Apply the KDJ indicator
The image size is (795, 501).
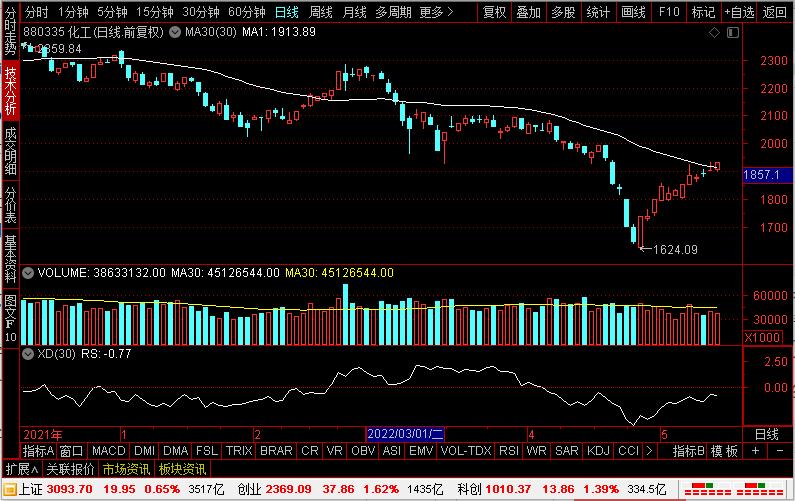pos(598,450)
